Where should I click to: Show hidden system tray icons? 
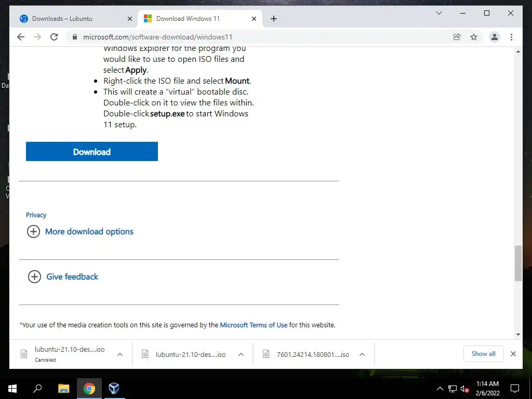pyautogui.click(x=440, y=389)
